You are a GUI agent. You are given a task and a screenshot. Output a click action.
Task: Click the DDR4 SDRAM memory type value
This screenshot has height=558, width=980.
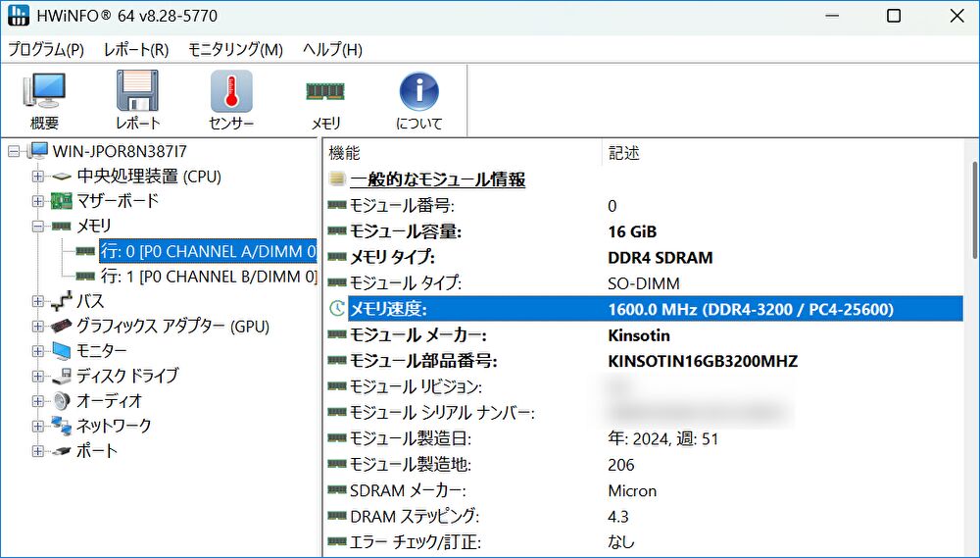tap(660, 258)
